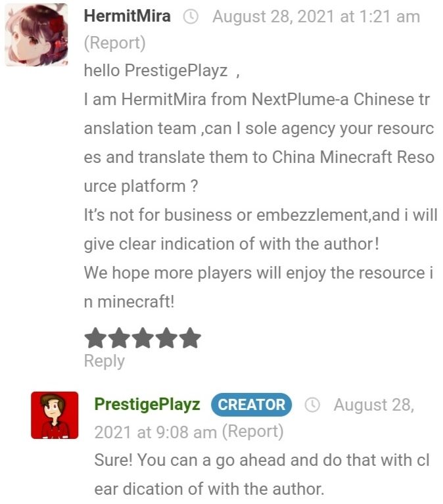The image size is (443, 504).
Task: Open PrestigePlayz's red avatar image
Action: (55, 415)
